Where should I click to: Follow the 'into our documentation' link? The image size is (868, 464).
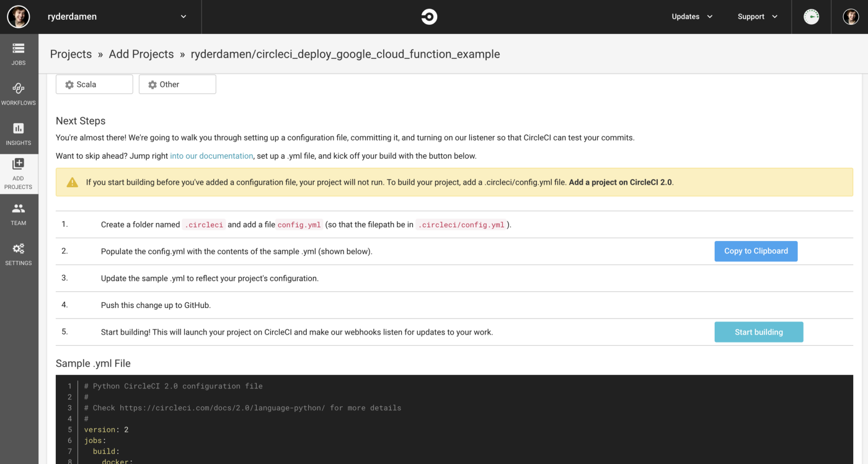(x=211, y=156)
